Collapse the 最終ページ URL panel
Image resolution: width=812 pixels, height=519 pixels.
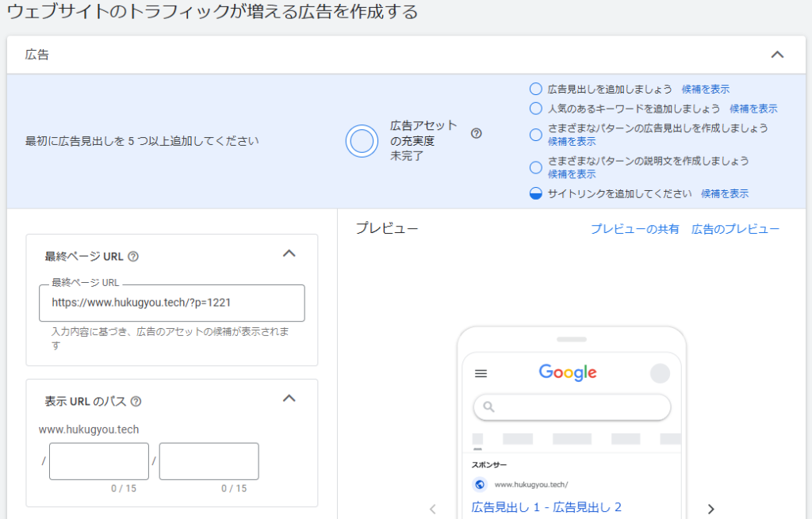[289, 254]
